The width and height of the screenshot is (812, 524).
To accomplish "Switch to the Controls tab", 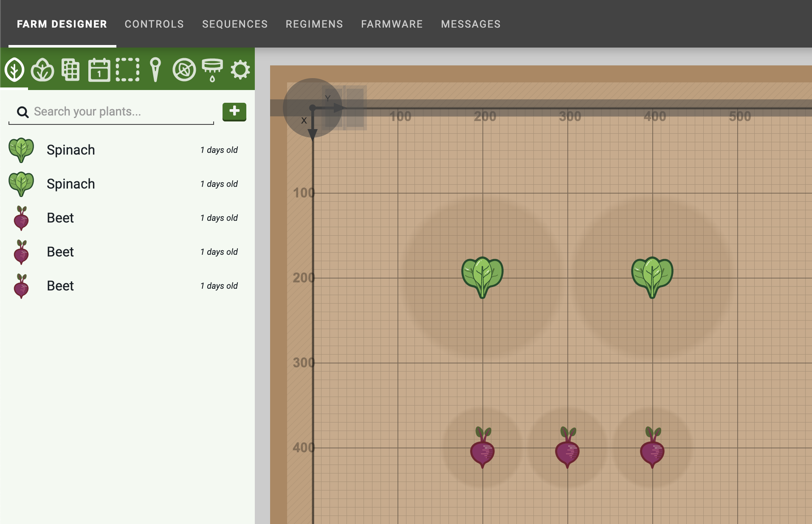I will (x=154, y=24).
